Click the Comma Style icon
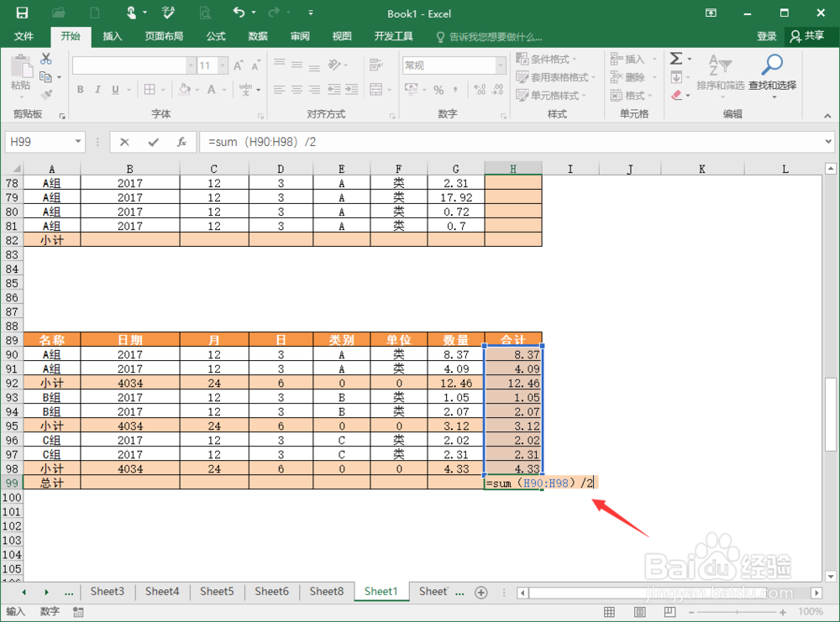 pos(454,90)
